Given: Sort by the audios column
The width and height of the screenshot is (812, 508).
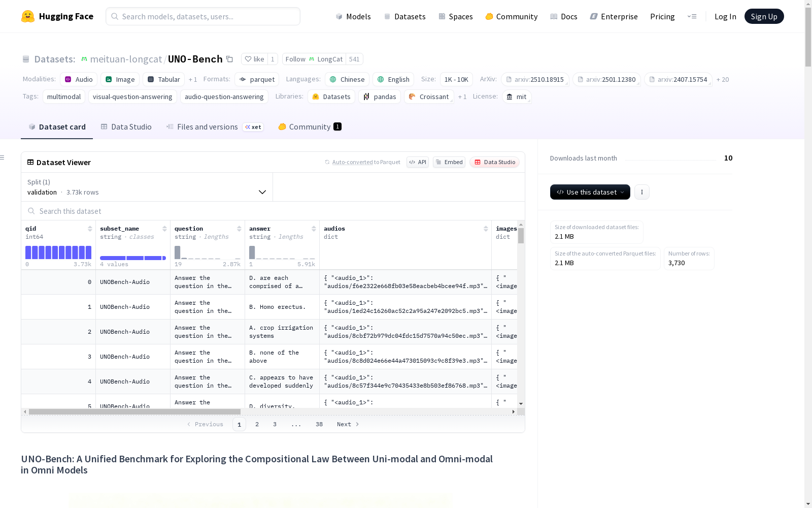Looking at the screenshot, I should click(486, 229).
